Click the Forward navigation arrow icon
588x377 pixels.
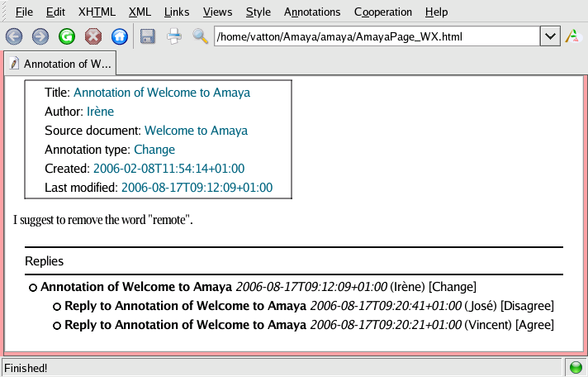tap(40, 36)
